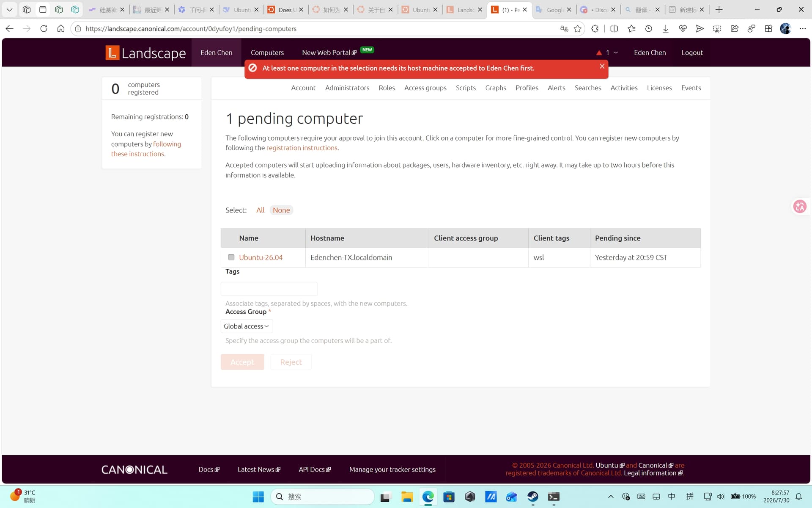Log out using the Logout link
The image size is (812, 508).
pyautogui.click(x=692, y=52)
